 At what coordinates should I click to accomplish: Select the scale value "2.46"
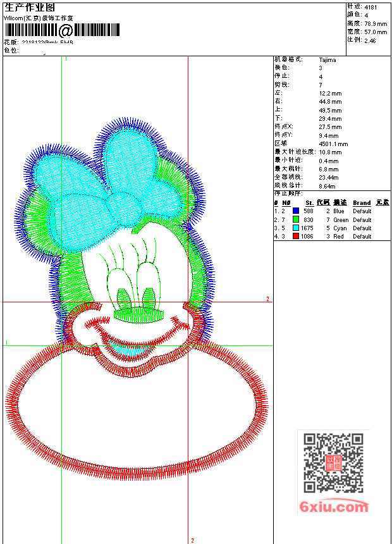click(370, 41)
